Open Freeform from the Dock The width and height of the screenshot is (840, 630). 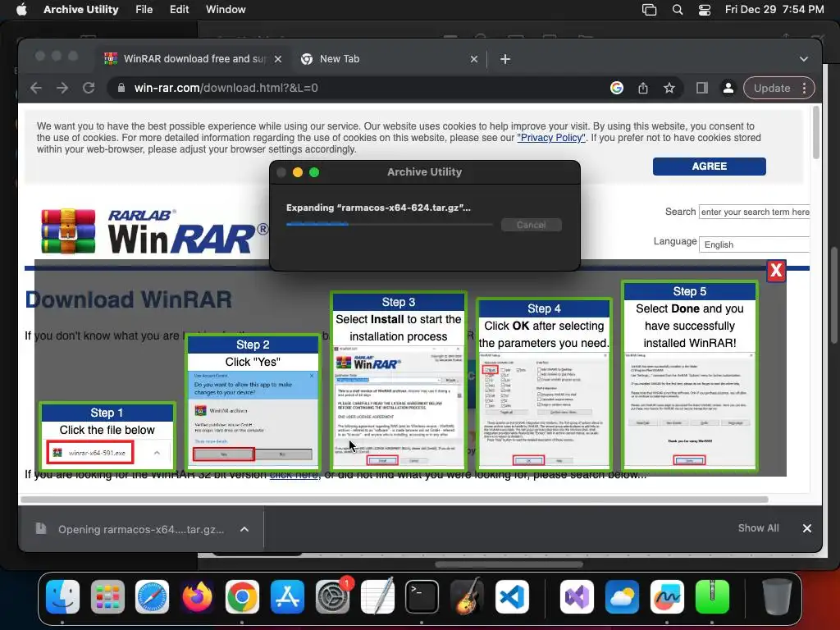pyautogui.click(x=666, y=597)
